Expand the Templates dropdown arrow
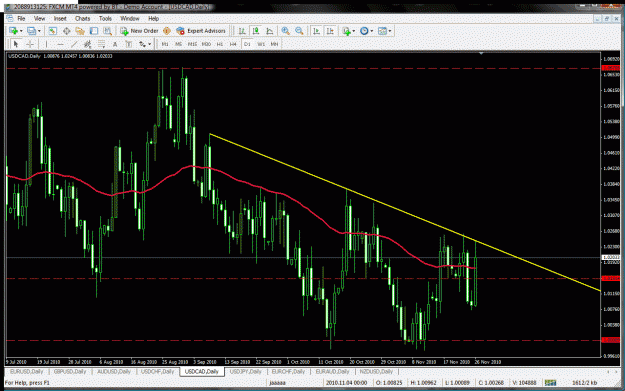Image resolution: width=625 pixels, height=391 pixels. (x=389, y=31)
